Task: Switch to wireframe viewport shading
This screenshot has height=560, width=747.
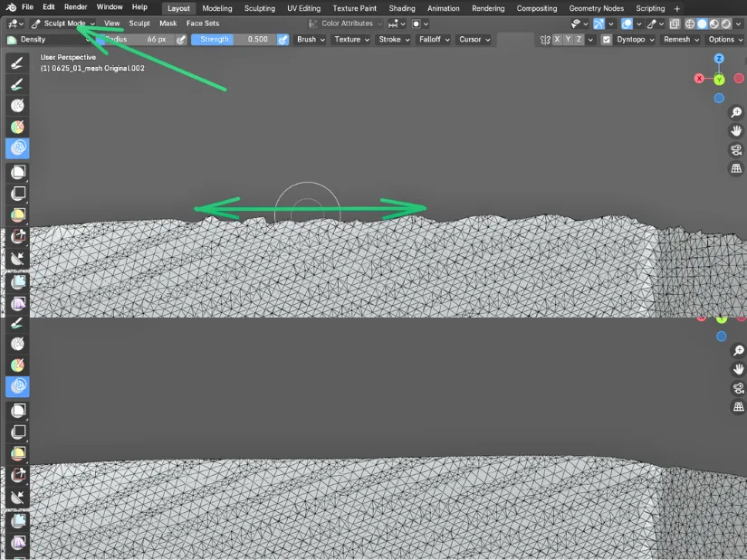Action: pyautogui.click(x=689, y=24)
